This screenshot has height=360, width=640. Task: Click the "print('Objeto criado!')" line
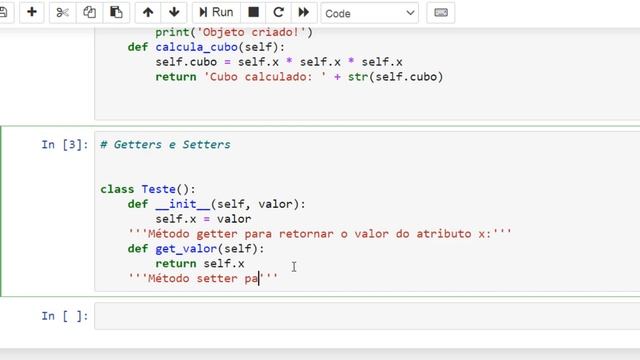tap(234, 32)
